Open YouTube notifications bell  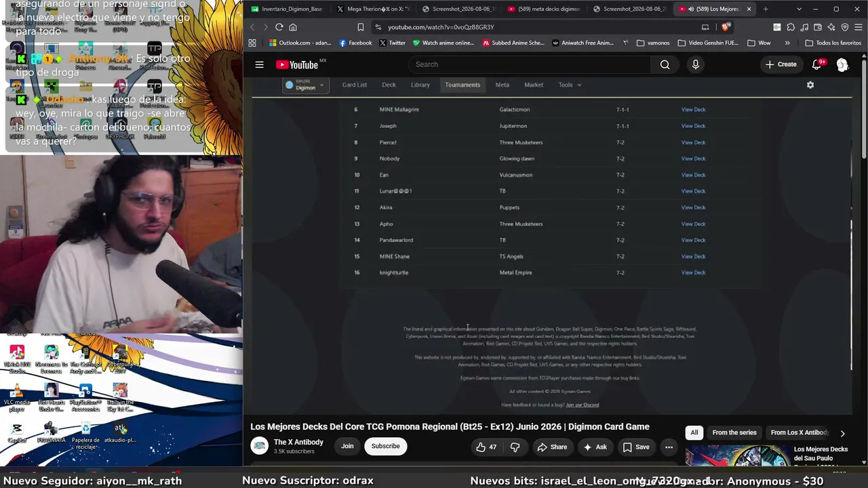pyautogui.click(x=817, y=64)
